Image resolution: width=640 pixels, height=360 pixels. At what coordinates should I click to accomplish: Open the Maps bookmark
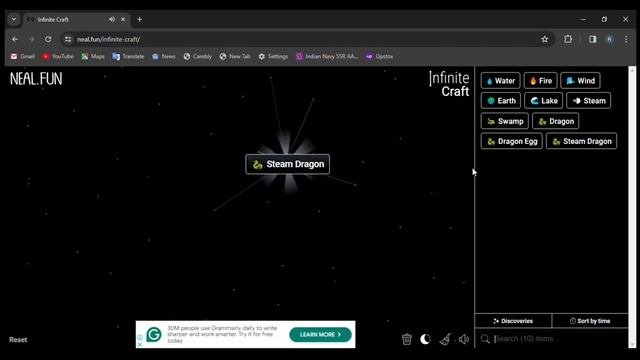(93, 56)
